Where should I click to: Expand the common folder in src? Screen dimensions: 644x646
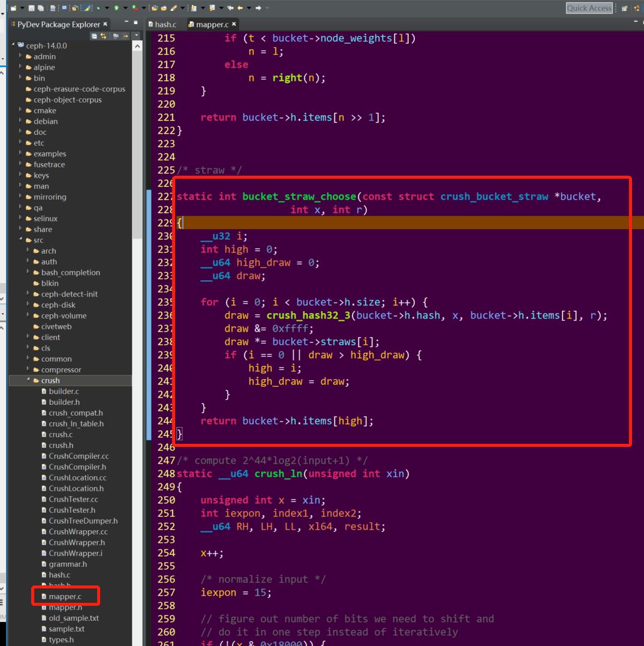(x=28, y=357)
